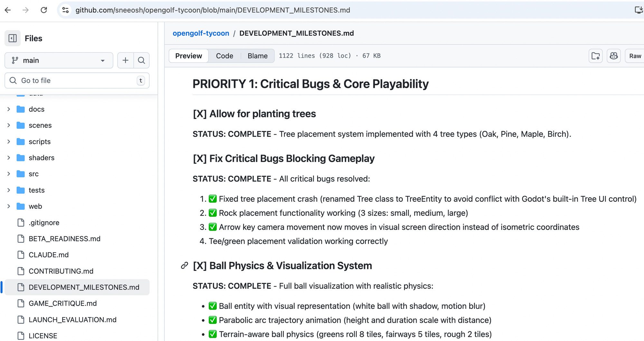644x341 pixels.
Task: Expand the scripts folder chevron
Action: click(x=9, y=142)
